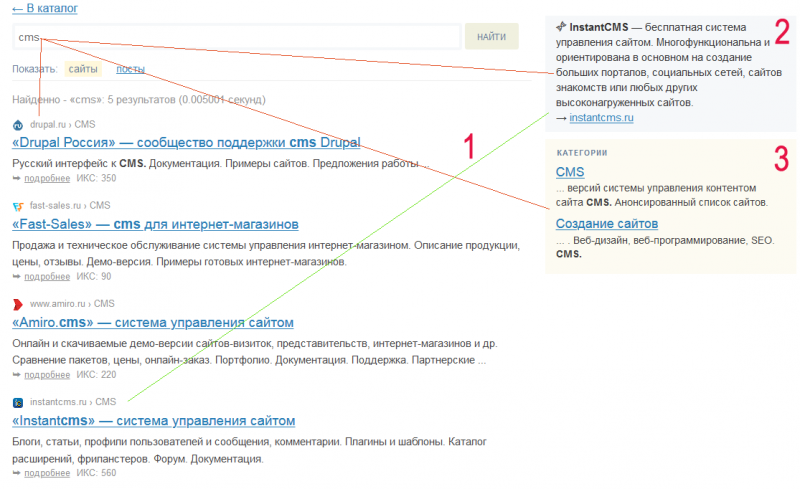
Task: Click the "ИКС: 220" value
Action: point(96,375)
